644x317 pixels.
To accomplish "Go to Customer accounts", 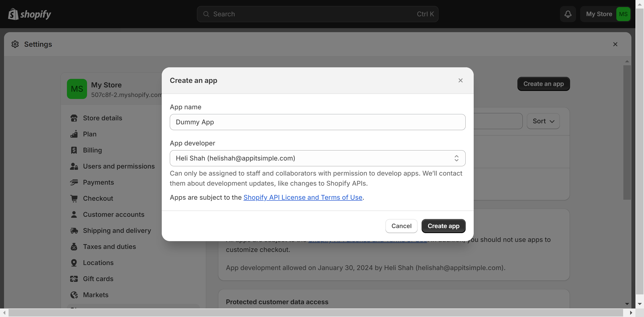I will (x=113, y=215).
